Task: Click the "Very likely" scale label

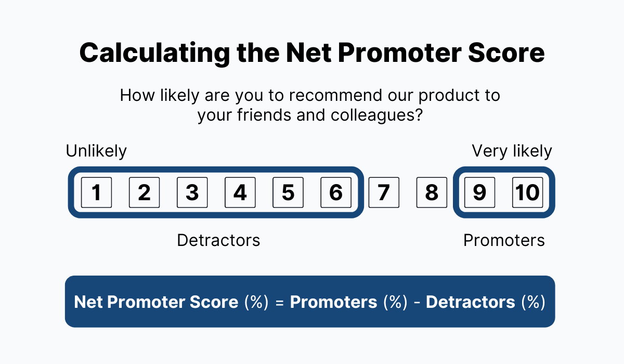Action: click(x=512, y=151)
